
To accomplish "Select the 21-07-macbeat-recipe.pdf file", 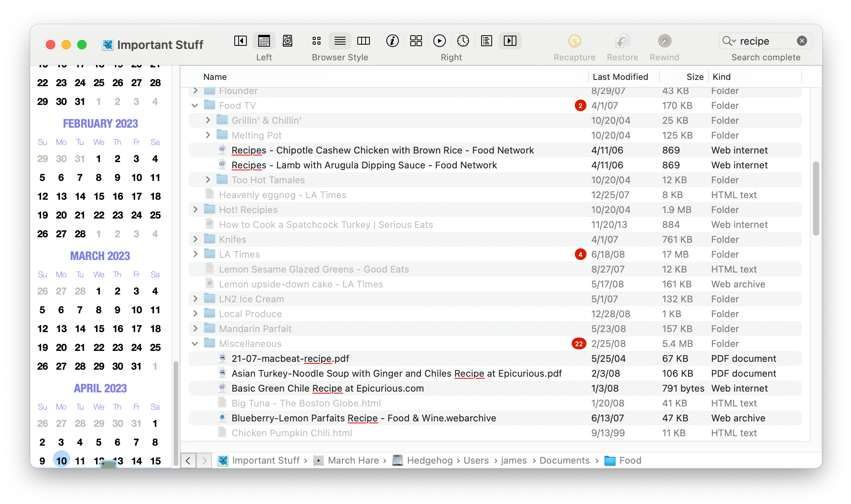I will [x=495, y=358].
